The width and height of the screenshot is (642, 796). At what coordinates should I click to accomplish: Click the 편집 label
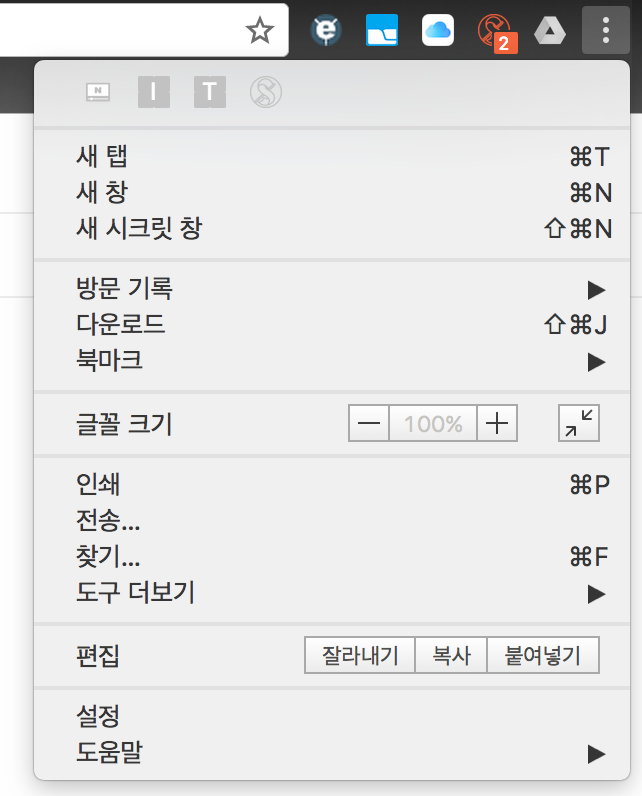pyautogui.click(x=98, y=655)
